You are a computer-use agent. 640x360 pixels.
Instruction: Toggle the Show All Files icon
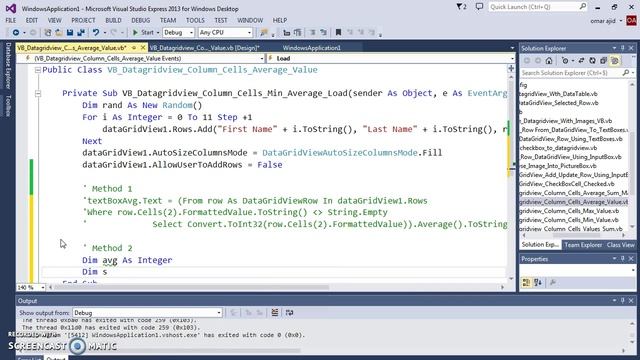coord(615,61)
